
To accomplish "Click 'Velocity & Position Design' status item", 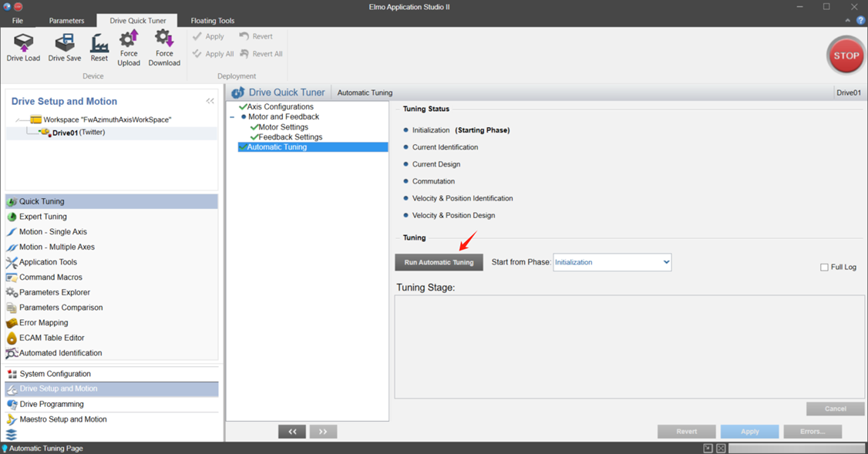I will click(x=453, y=215).
